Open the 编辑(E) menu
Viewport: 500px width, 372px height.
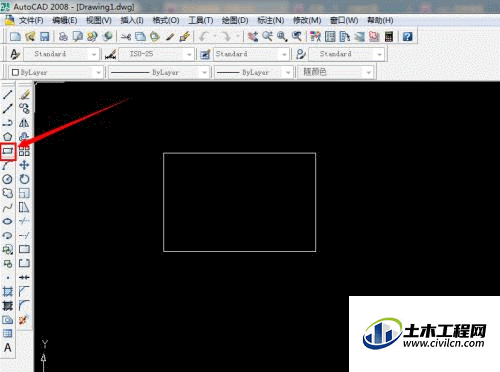65,20
